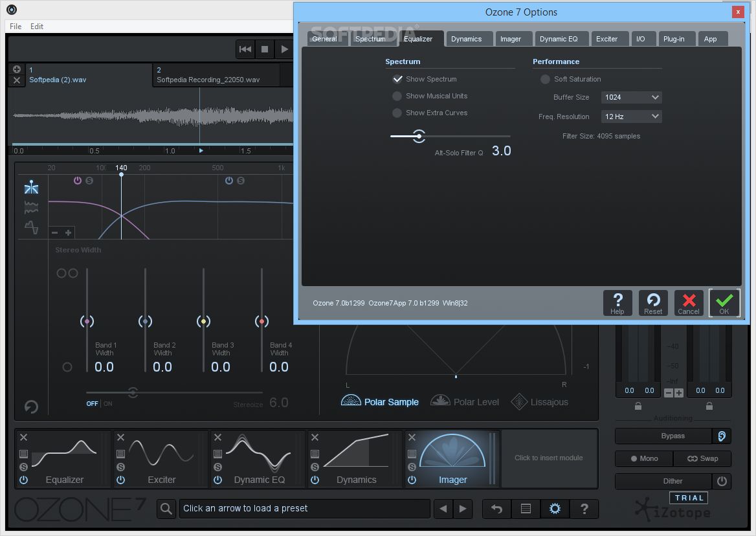This screenshot has width=756, height=536.
Task: Open the Dither panel
Action: (663, 481)
